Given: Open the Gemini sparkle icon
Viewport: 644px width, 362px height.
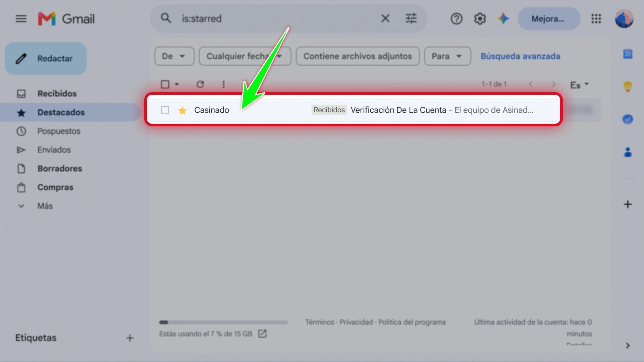Looking at the screenshot, I should 503,19.
